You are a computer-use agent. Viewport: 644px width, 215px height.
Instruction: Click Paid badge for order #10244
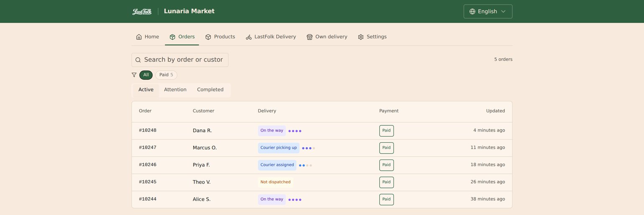386,199
